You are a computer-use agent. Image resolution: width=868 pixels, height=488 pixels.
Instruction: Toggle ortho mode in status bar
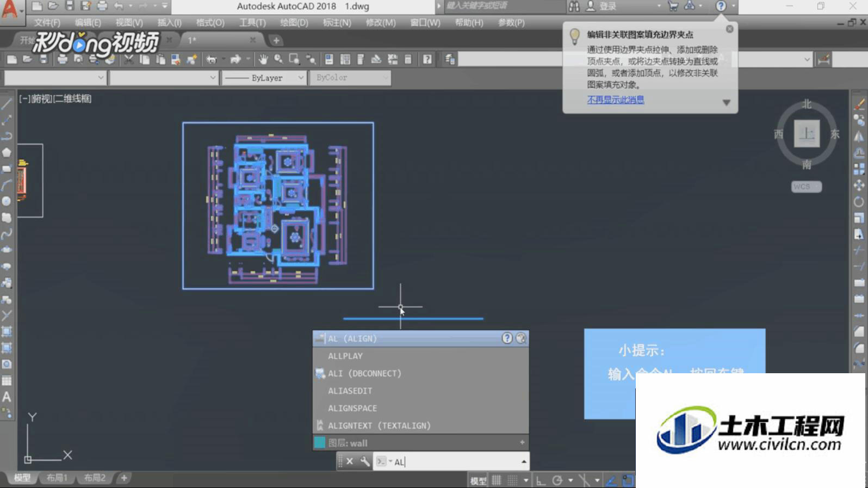(x=541, y=480)
